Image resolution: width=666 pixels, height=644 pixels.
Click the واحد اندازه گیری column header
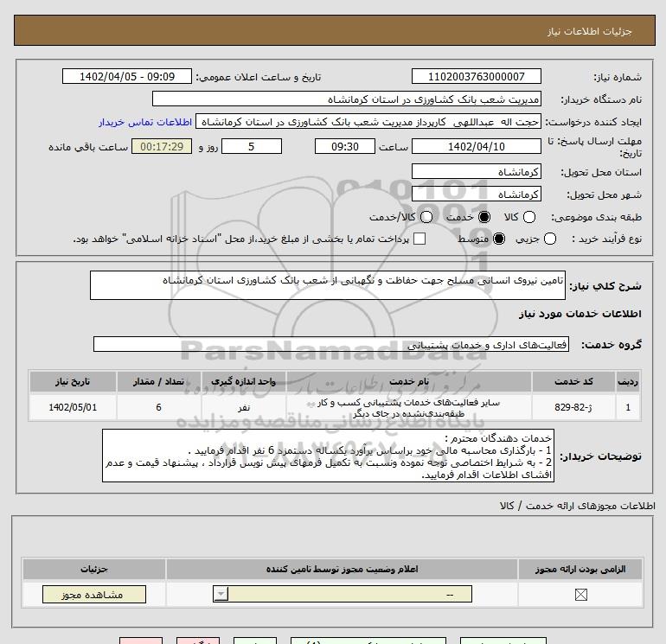coord(243,381)
